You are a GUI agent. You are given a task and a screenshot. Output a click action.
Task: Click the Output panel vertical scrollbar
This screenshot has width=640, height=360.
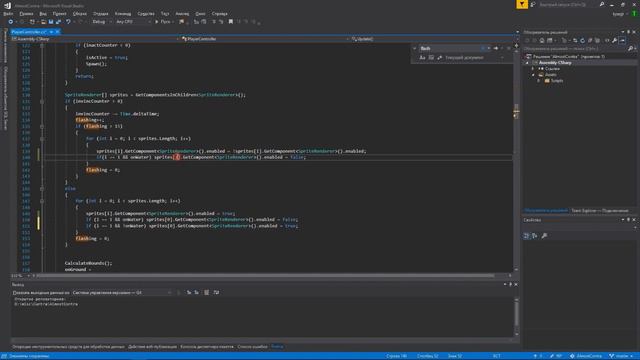click(516, 316)
